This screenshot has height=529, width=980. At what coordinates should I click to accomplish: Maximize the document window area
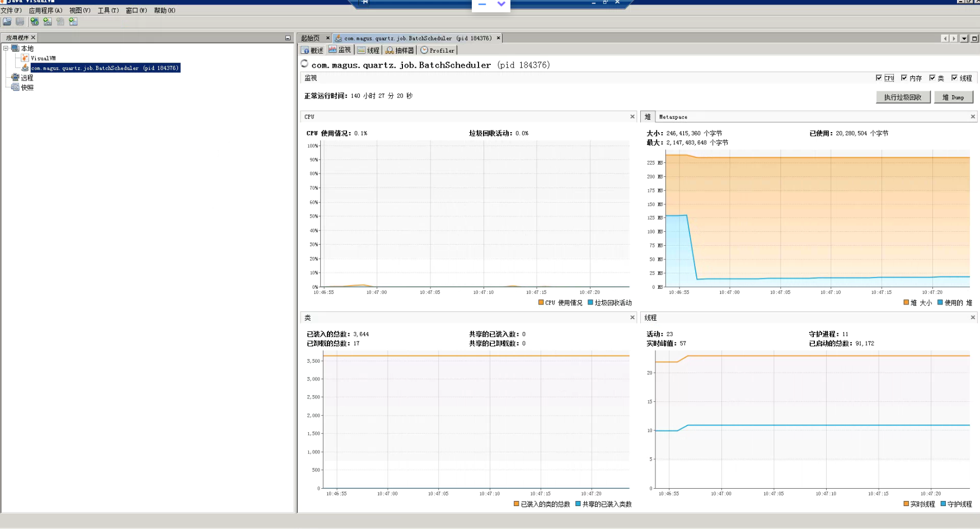point(974,39)
